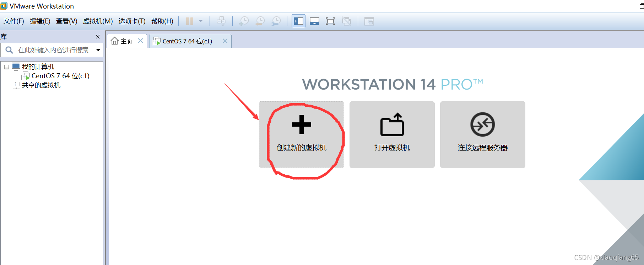The image size is (644, 265).
Task: Open the 选项卡(T) menu
Action: pyautogui.click(x=132, y=21)
